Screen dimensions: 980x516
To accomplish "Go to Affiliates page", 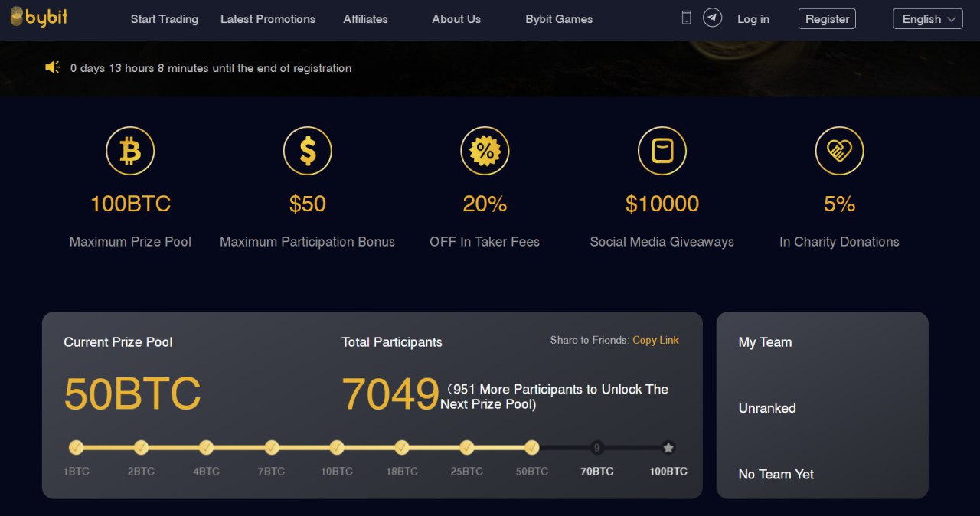I will pos(365,19).
